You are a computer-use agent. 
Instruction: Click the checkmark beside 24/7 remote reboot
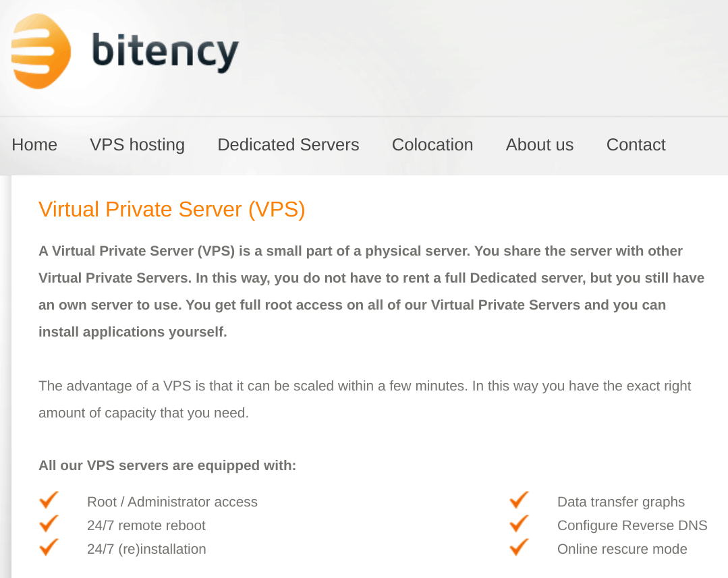[x=49, y=523]
